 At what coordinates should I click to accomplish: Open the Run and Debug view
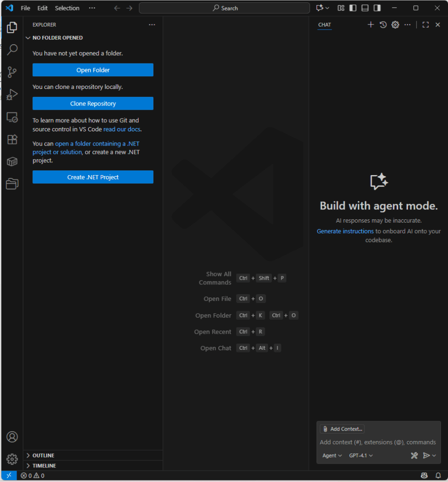[x=12, y=95]
